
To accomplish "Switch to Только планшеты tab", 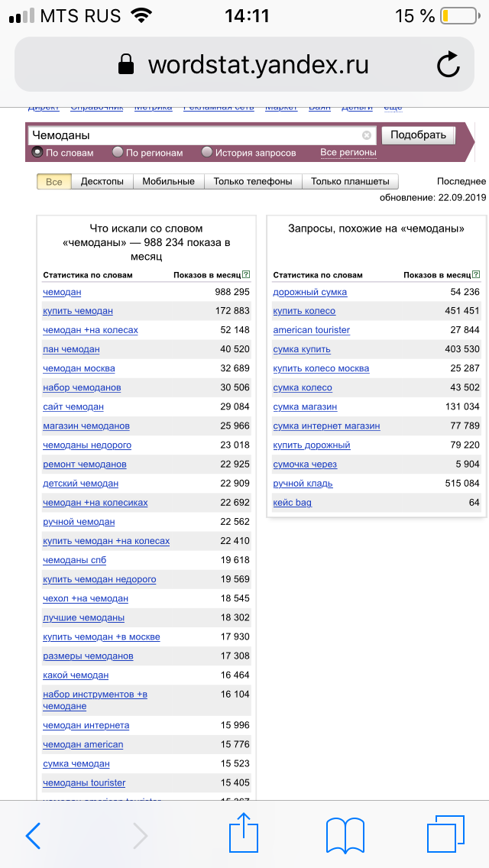I will [350, 182].
